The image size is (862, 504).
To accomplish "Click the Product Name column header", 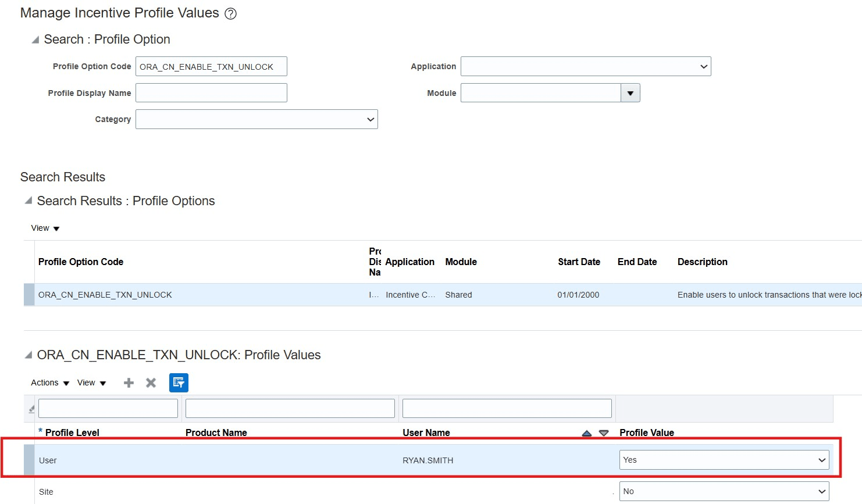I will tap(216, 432).
